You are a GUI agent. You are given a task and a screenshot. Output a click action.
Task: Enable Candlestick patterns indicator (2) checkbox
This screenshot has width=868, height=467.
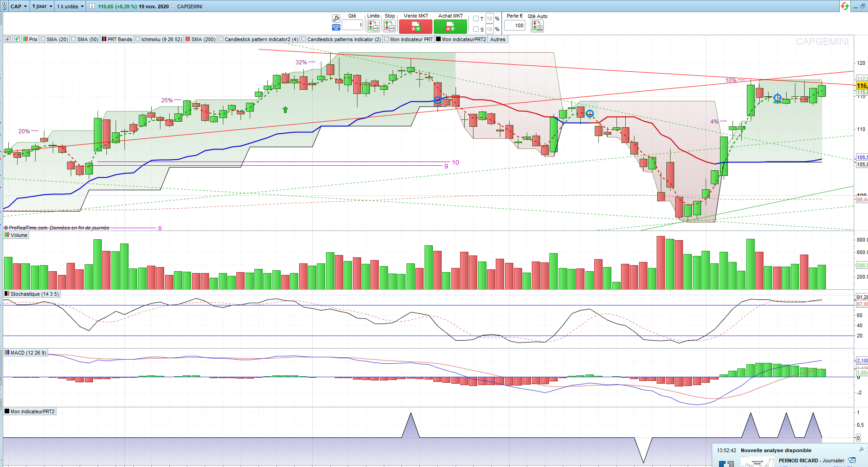(x=304, y=39)
